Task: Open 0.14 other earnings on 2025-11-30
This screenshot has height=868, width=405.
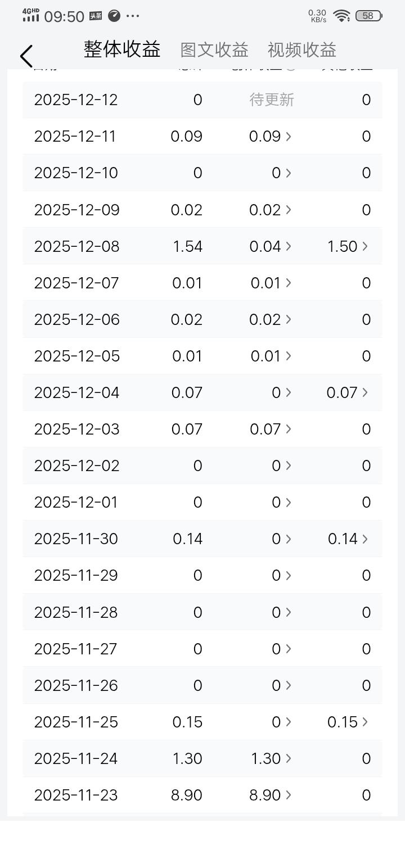Action: [348, 539]
